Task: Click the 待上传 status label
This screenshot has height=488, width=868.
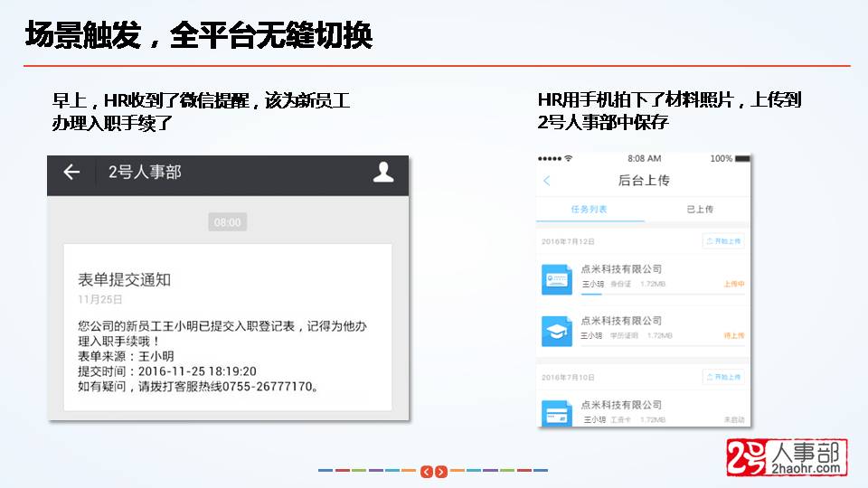Action: [x=733, y=336]
